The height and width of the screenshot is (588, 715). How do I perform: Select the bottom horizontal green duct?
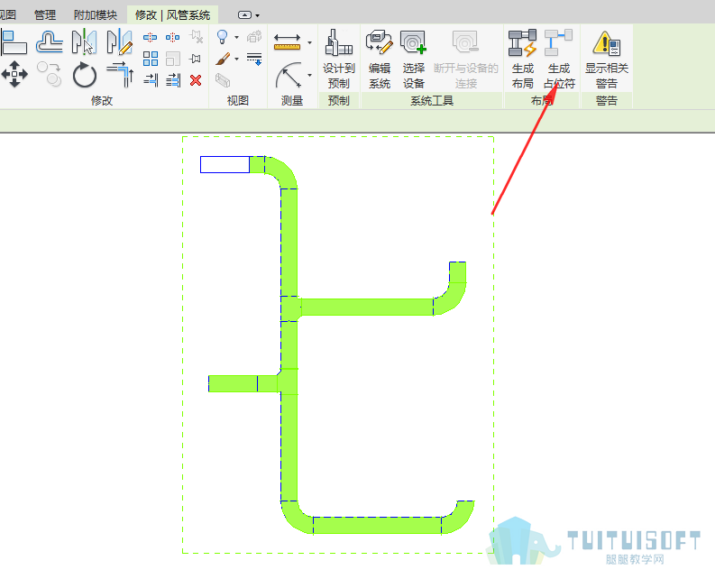(377, 526)
